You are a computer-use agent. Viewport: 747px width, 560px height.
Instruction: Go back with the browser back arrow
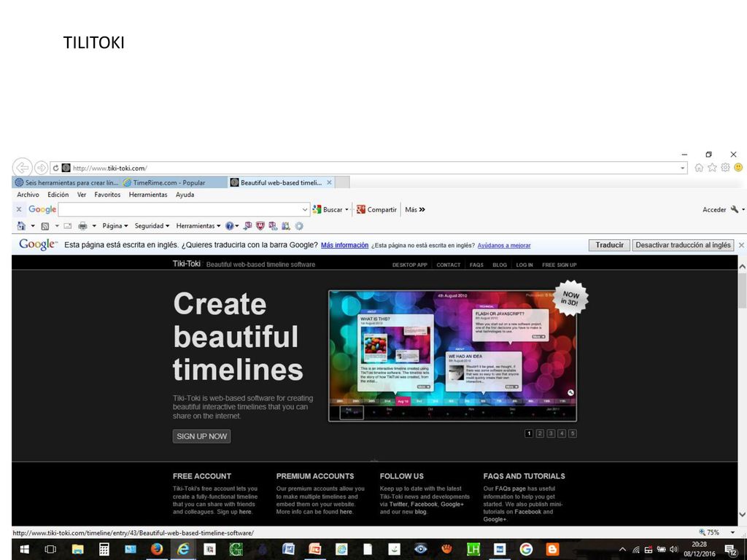click(x=22, y=168)
